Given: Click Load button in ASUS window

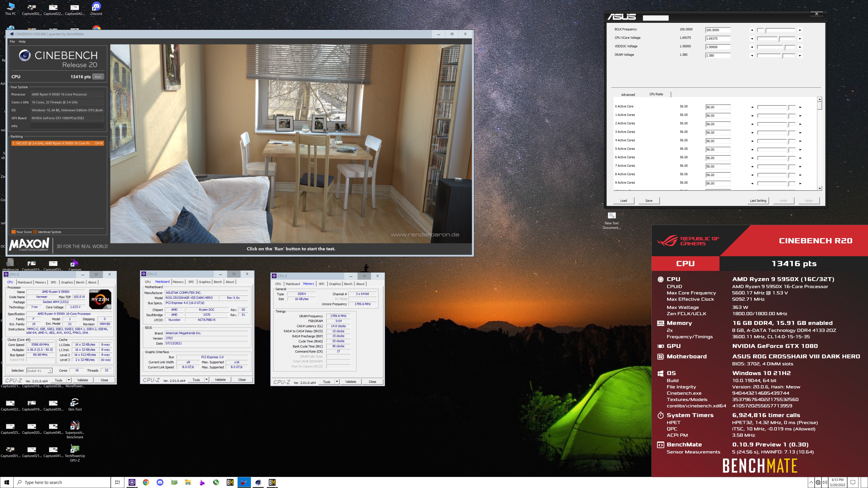Looking at the screenshot, I should click(623, 201).
